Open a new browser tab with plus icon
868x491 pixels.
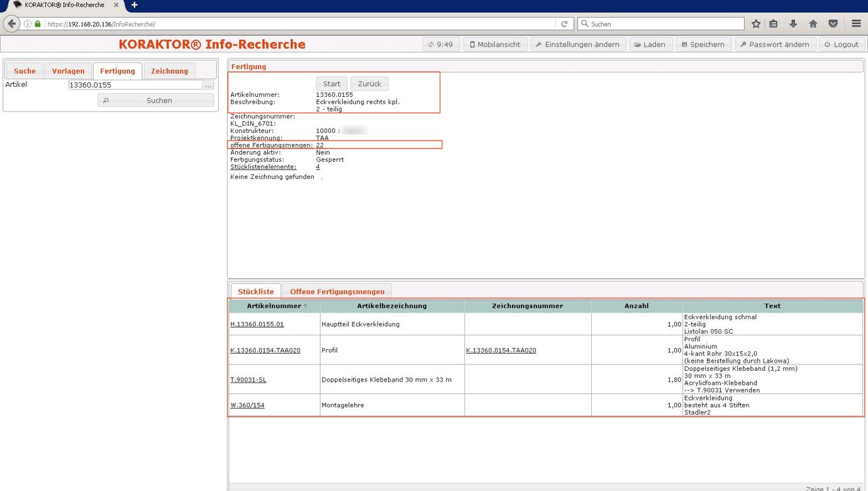(134, 5)
